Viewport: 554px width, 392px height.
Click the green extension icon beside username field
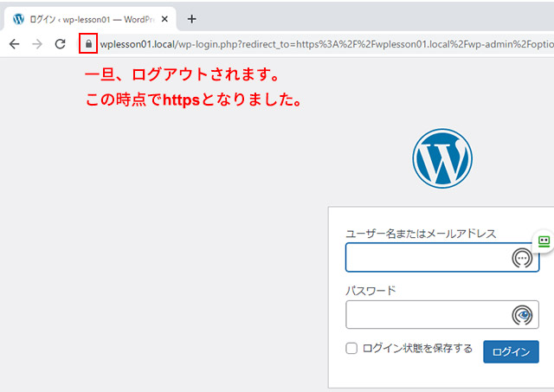pos(544,241)
